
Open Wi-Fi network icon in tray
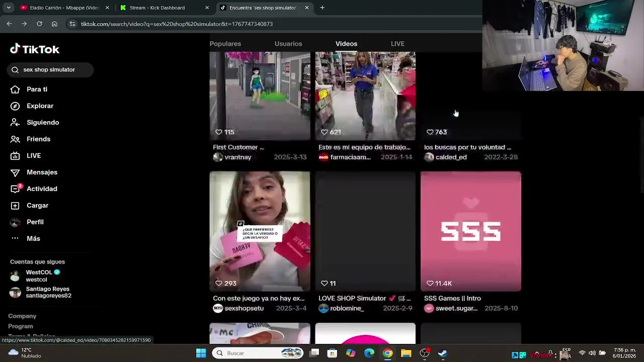tap(582, 353)
